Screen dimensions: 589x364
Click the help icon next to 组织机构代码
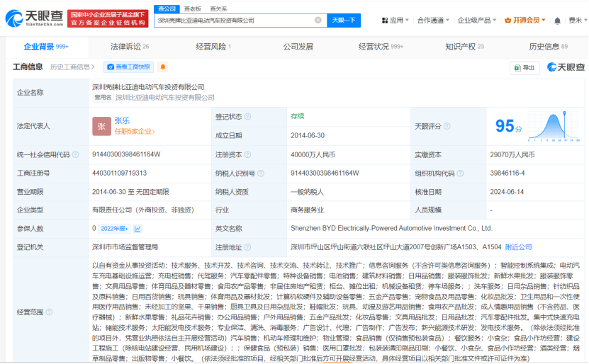[x=460, y=174]
